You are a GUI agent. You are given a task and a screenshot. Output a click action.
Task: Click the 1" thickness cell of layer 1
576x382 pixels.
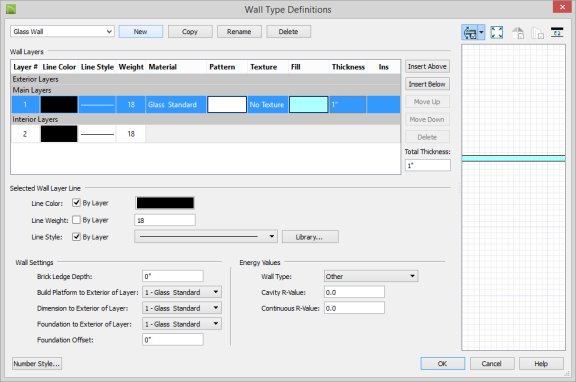(348, 105)
